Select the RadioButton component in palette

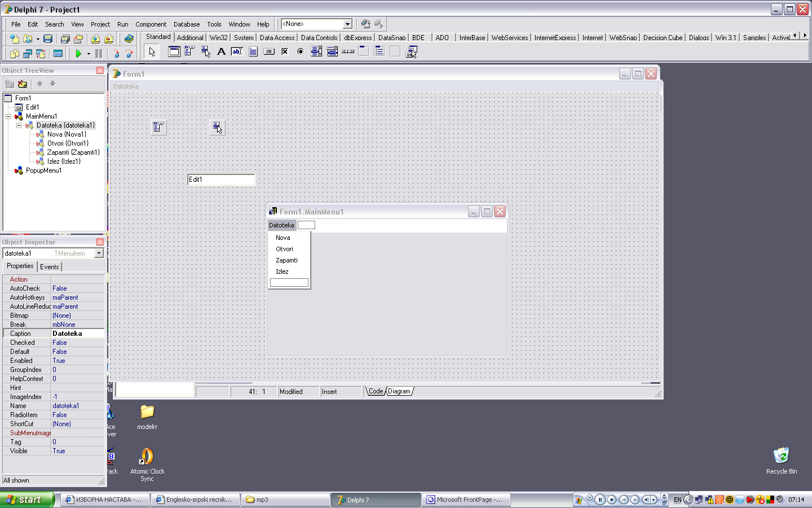(x=301, y=51)
